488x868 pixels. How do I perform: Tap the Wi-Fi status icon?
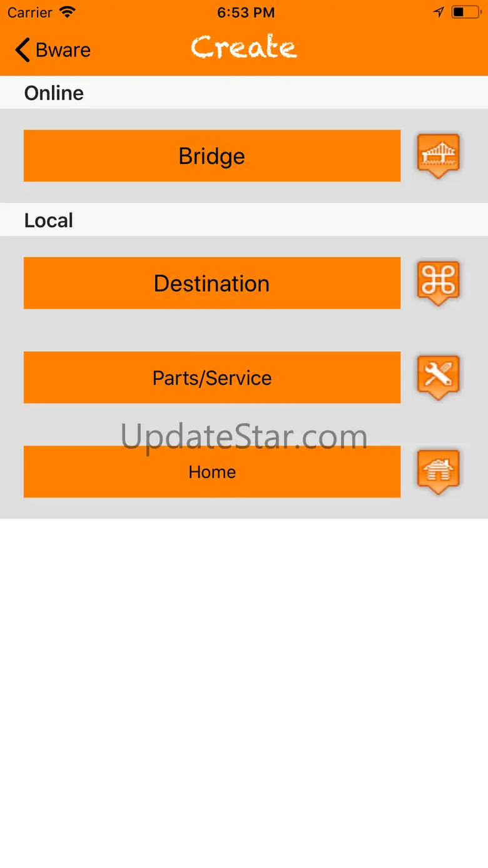67,12
